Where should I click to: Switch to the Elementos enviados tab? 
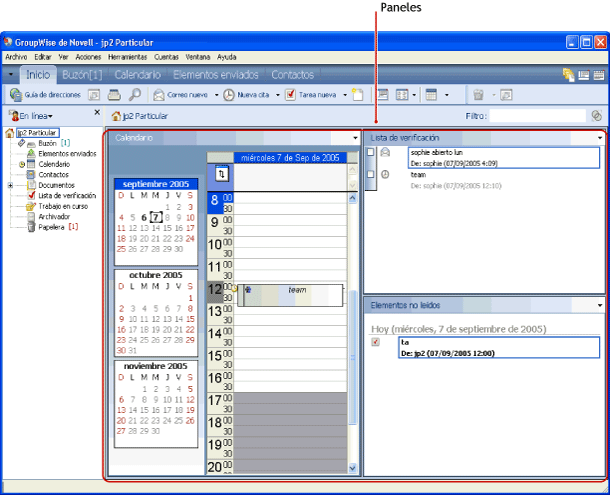(216, 75)
